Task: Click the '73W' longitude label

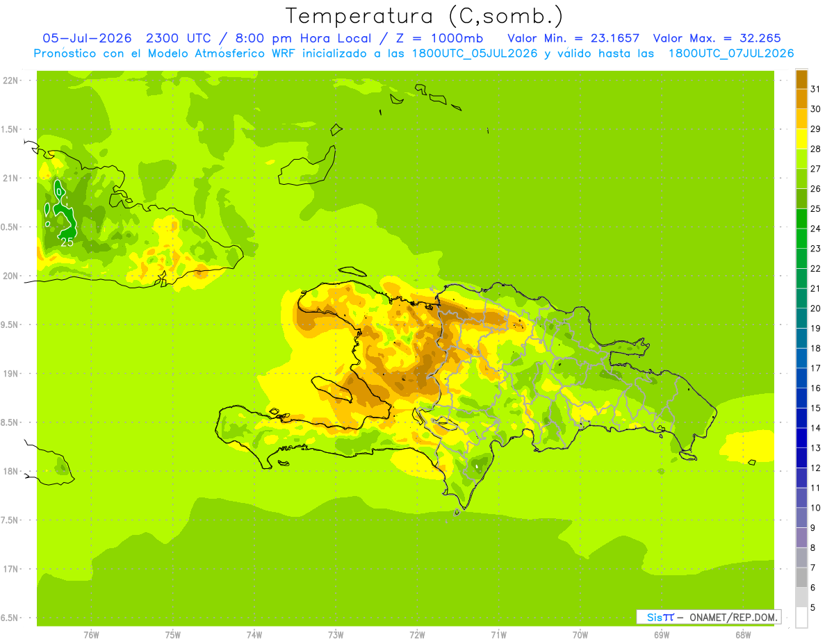Action: pyautogui.click(x=336, y=635)
